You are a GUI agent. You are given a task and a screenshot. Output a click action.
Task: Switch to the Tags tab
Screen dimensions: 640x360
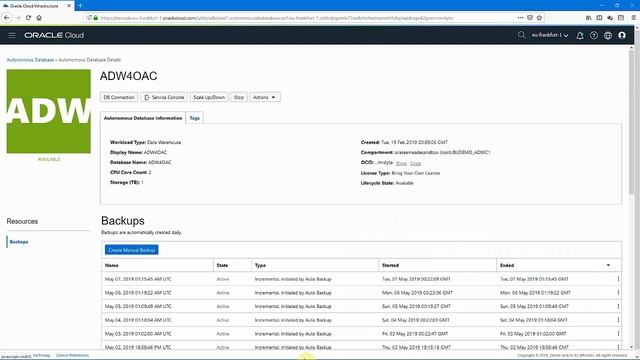[x=195, y=118]
